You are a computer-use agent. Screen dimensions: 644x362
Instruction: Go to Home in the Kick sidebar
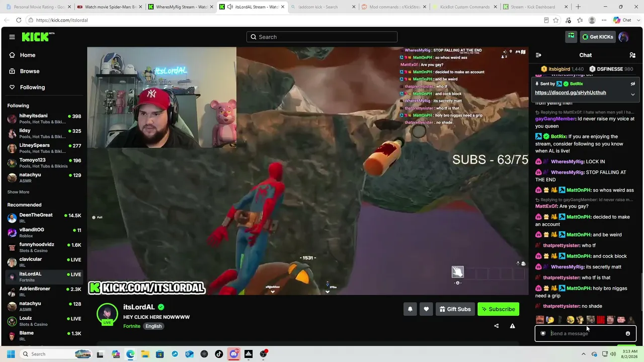(x=43, y=55)
